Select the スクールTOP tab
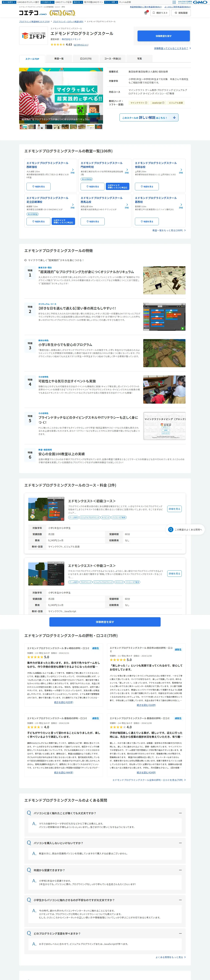This screenshot has height=980, width=210. pyautogui.click(x=32, y=59)
